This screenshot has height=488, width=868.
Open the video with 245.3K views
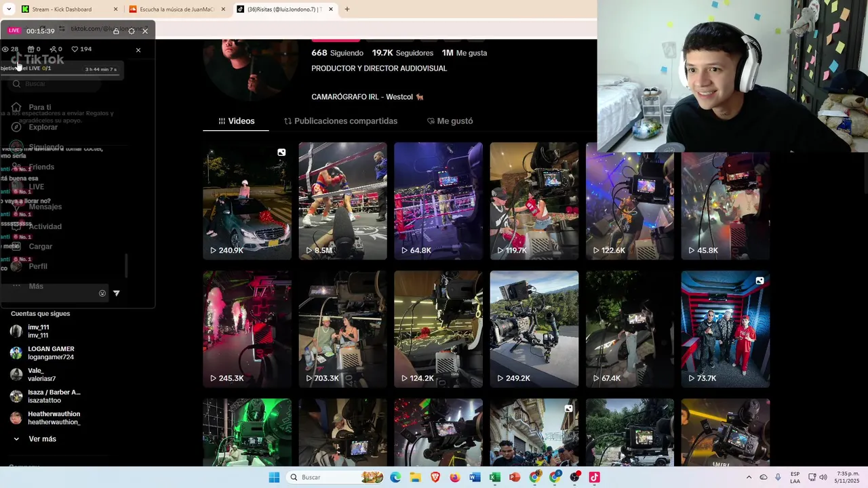[x=248, y=329]
